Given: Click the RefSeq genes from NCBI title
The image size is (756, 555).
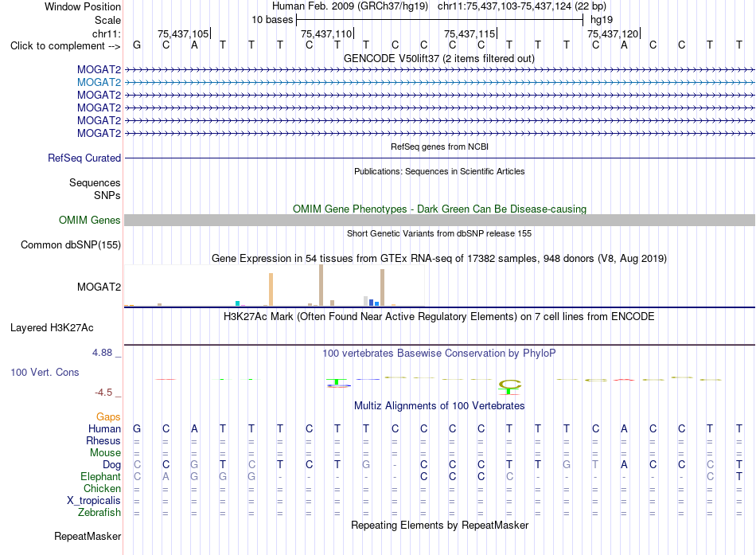Looking at the screenshot, I should pos(439,147).
